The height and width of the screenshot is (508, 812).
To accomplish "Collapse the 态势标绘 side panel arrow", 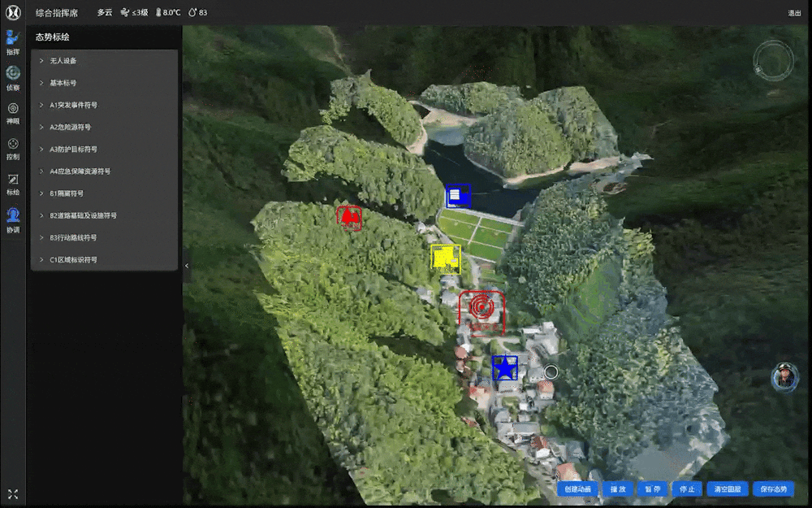I will point(186,266).
